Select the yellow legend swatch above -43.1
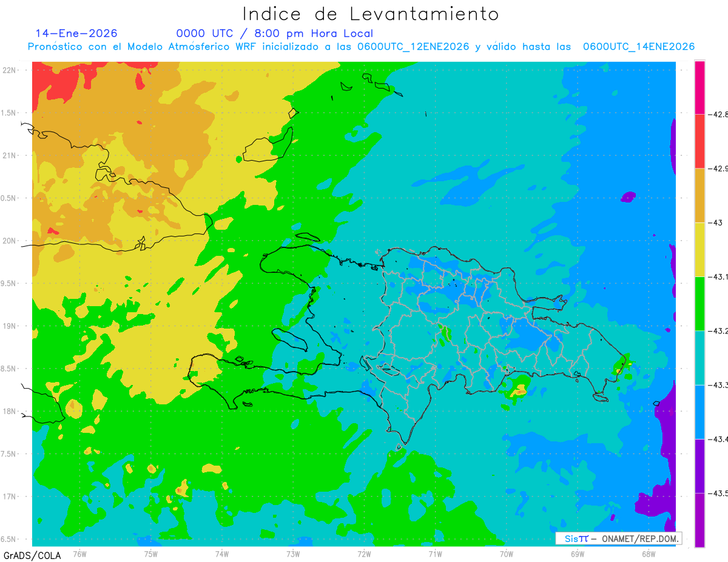The image size is (728, 562). [x=699, y=249]
